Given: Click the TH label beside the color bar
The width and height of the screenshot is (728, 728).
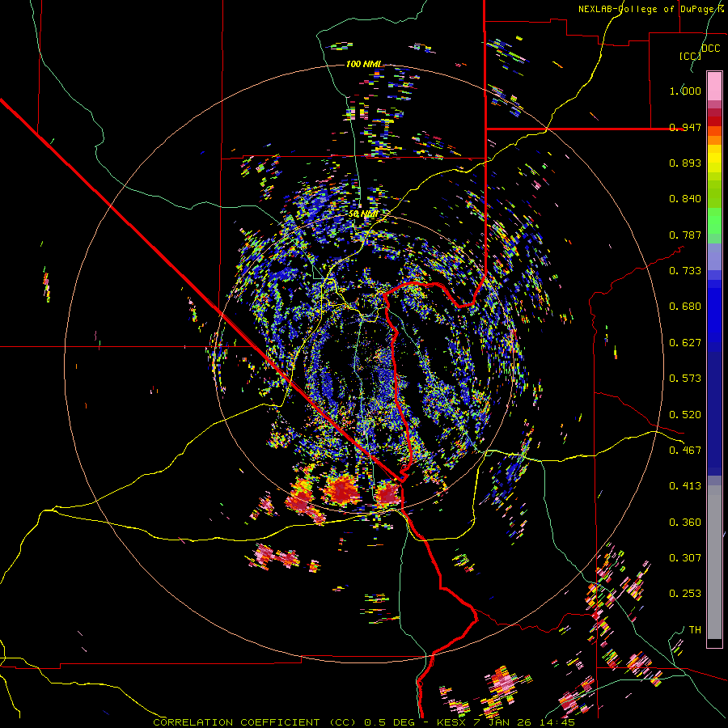Looking at the screenshot, I should point(695,630).
